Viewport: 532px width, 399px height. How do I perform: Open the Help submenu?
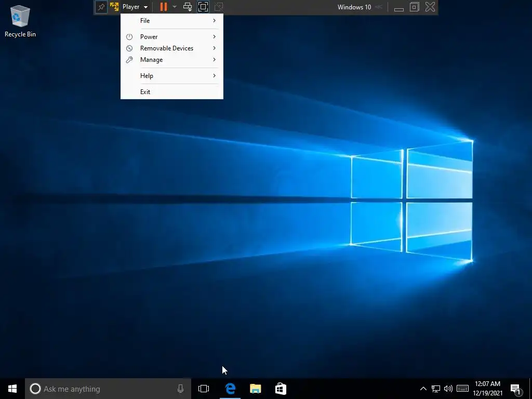tap(172, 76)
